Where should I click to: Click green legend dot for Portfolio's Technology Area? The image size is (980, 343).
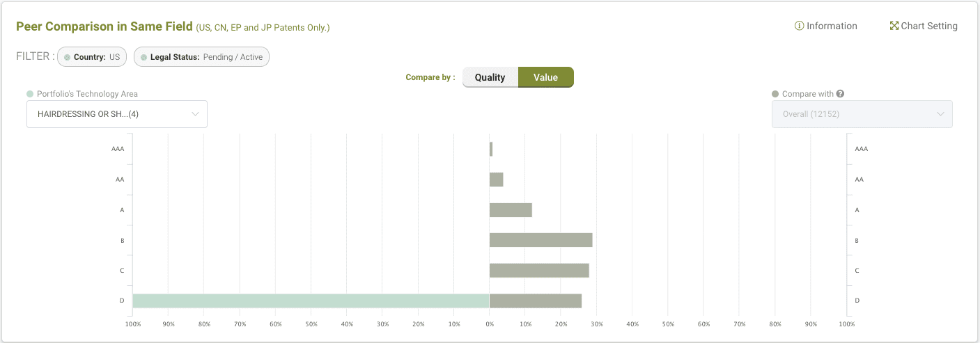(30, 94)
